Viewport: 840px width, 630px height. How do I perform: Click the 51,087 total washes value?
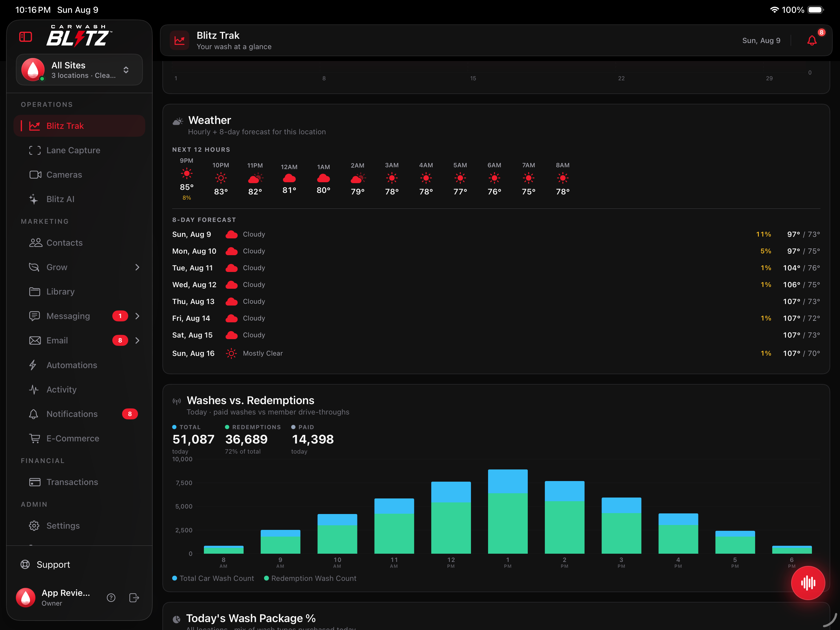pyautogui.click(x=193, y=439)
